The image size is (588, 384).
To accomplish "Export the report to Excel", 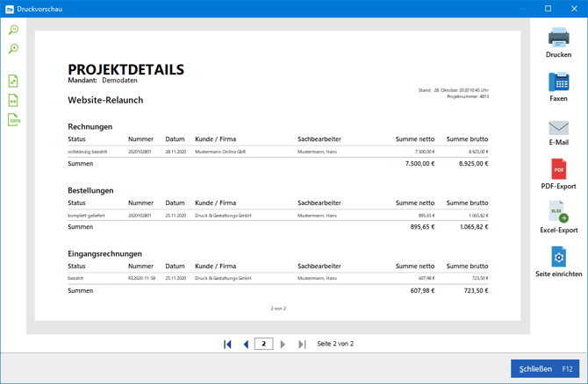I will click(558, 217).
